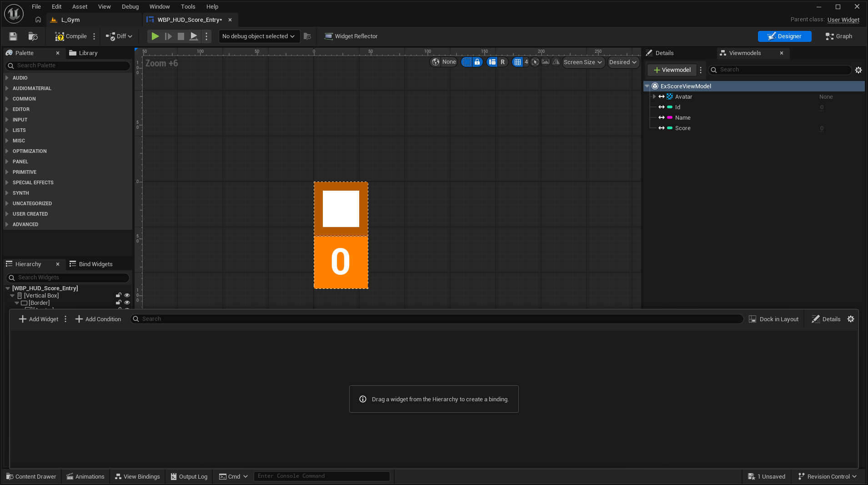
Task: Click the add Viewmodel button
Action: [x=672, y=70]
